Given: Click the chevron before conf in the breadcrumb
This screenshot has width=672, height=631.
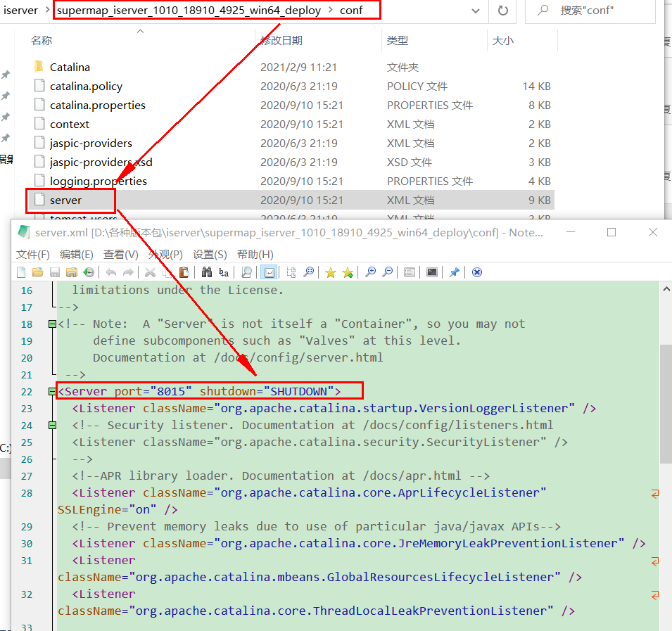Looking at the screenshot, I should pyautogui.click(x=331, y=9).
